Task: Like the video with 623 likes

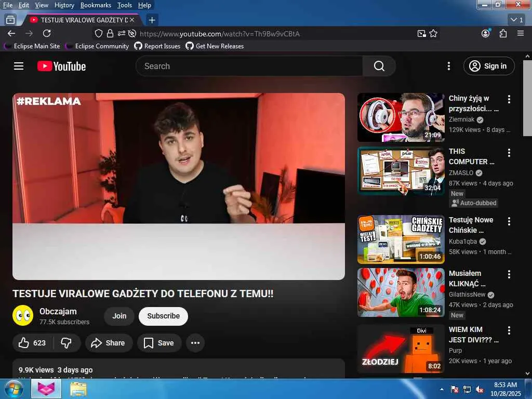Action: pos(33,343)
